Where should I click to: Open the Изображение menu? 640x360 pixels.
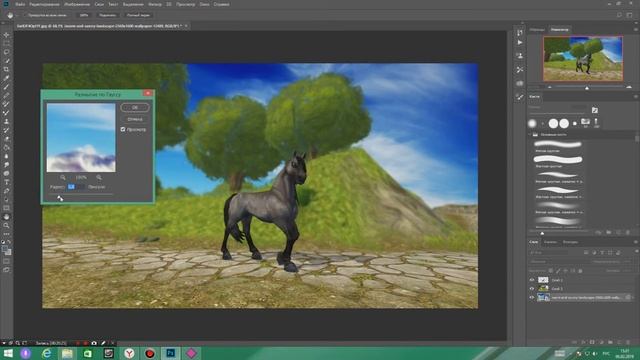(77, 4)
